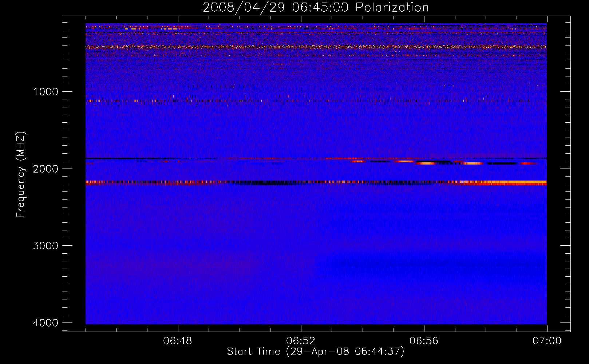589x364 pixels.
Task: Click the 'Frequency (MHZ)' axis label
Action: click(x=21, y=174)
